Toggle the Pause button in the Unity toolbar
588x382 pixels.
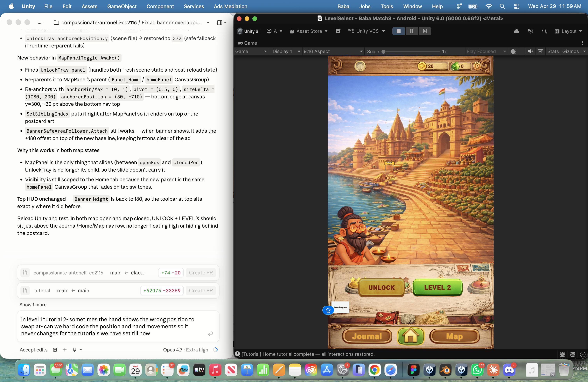tap(412, 31)
